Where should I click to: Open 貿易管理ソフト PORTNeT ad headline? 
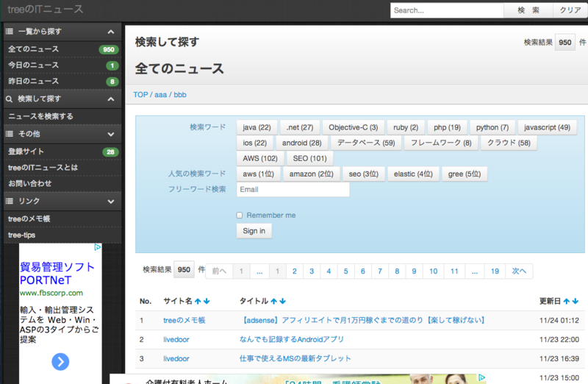57,274
